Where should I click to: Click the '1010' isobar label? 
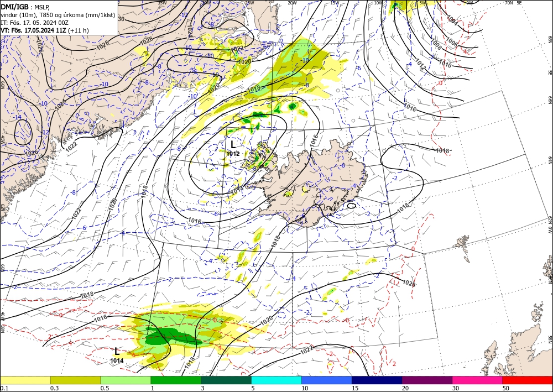click(445, 64)
